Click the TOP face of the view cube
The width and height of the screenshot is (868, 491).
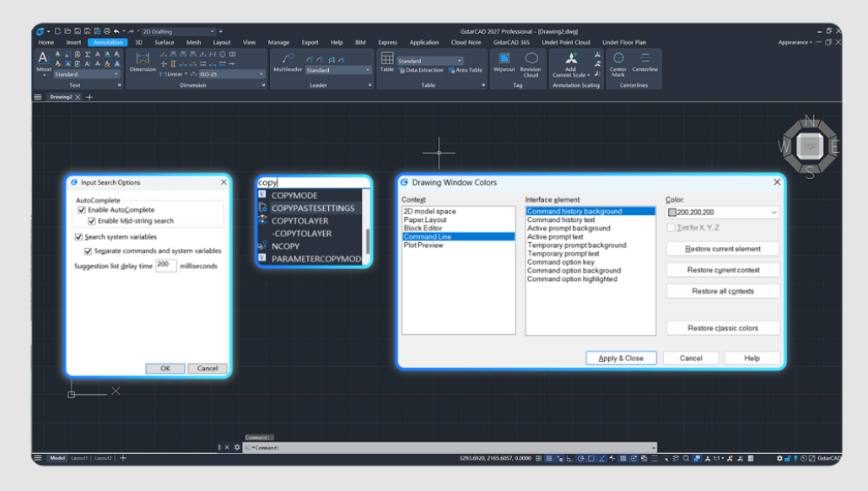(x=810, y=147)
